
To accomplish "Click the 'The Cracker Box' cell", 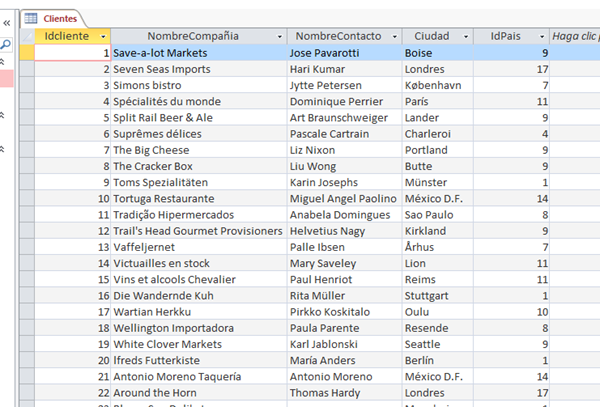I will coord(199,166).
